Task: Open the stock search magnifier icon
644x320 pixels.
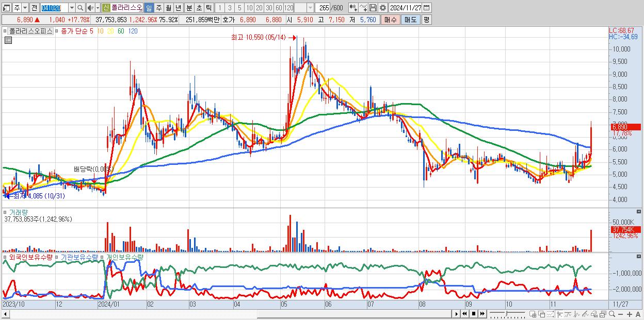Action: [80, 8]
